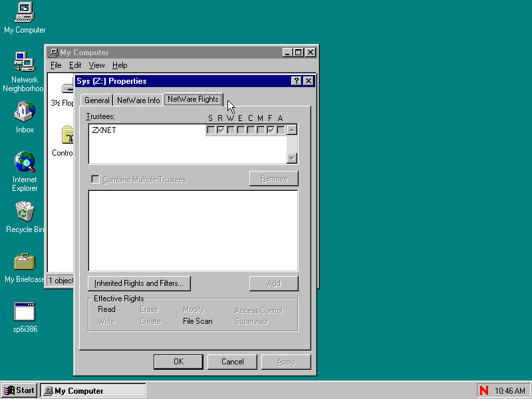Open the Help menu in My Computer
This screenshot has height=399, width=532.
[x=120, y=65]
